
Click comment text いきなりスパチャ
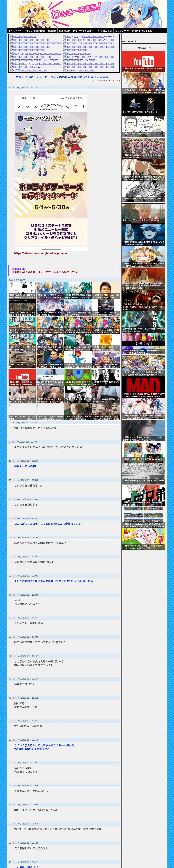point(24,684)
